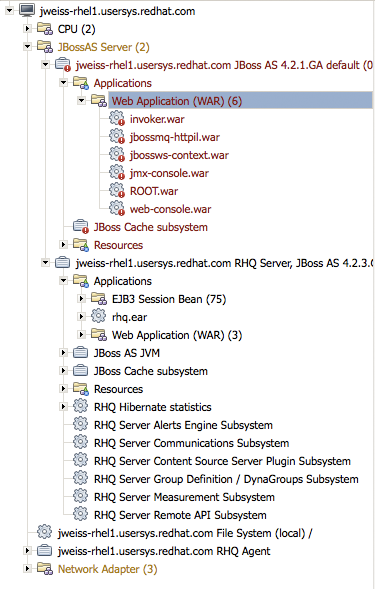The image size is (375, 589).
Task: Expand the RHQ Hibernate statistics node
Action: [63, 407]
